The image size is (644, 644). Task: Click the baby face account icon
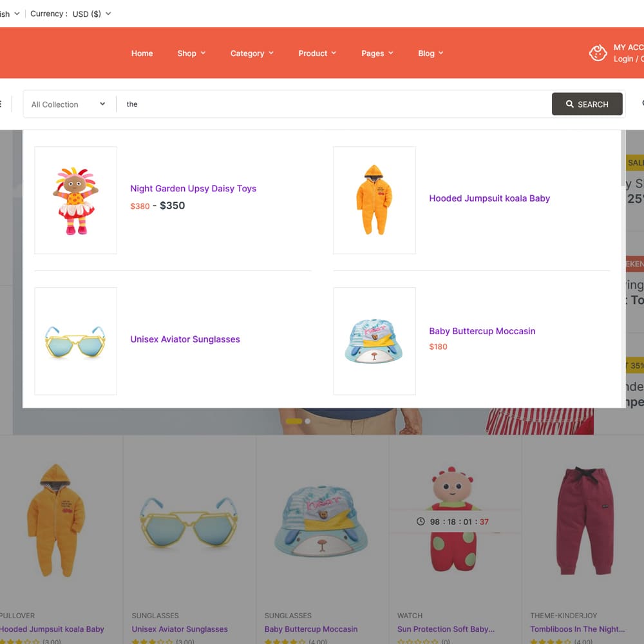click(x=598, y=53)
